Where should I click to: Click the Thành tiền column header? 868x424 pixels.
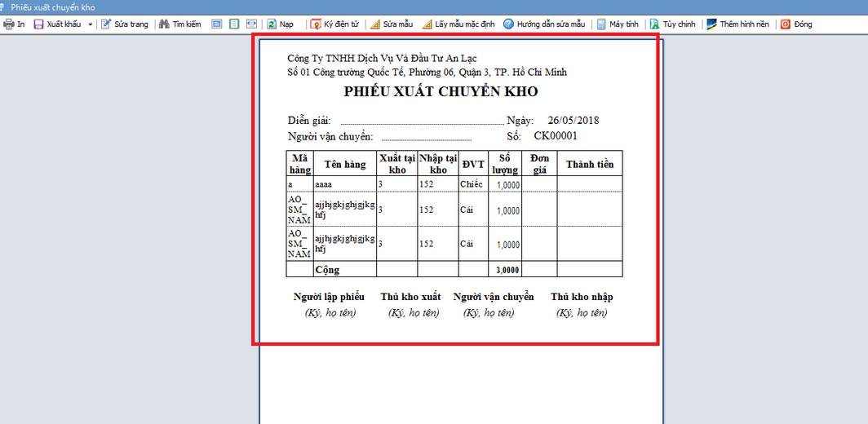click(590, 165)
